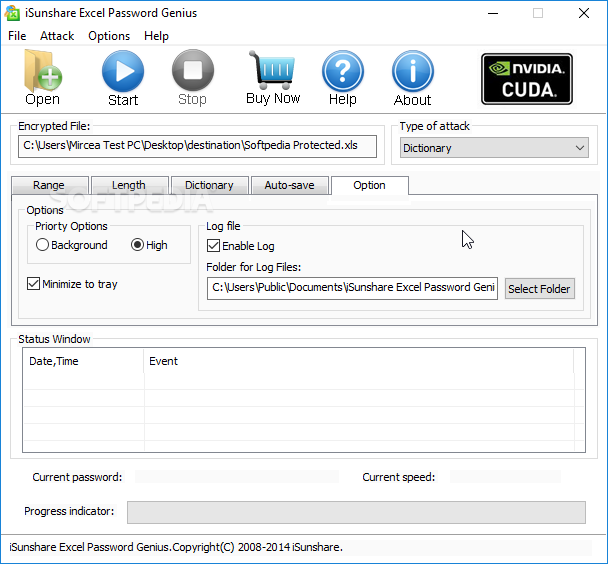Switch to the Dictionary tab
Screen dimensions: 608x564
pos(209,185)
